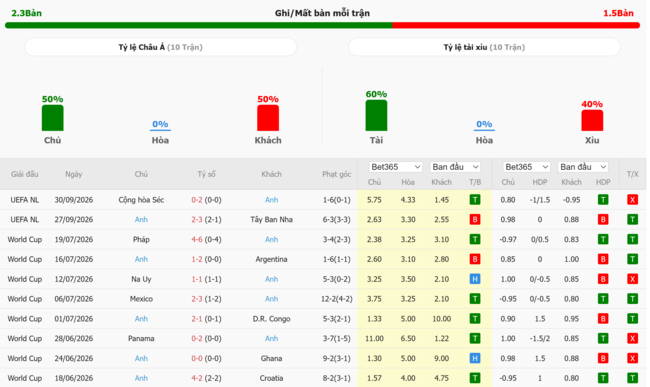Viewport: 650px width, 387px height.
Task: Click the Cộng hòa Séc team name
Action: click(141, 200)
